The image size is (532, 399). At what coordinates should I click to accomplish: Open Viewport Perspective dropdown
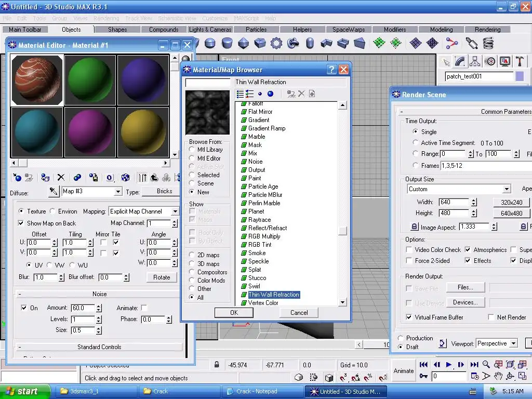tap(514, 343)
